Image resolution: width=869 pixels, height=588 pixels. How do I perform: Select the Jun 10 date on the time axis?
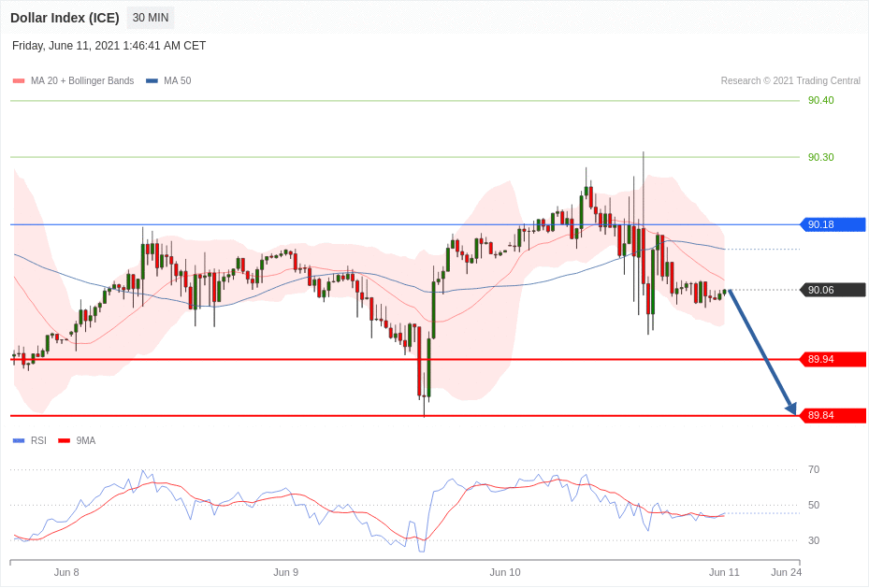[x=504, y=572]
